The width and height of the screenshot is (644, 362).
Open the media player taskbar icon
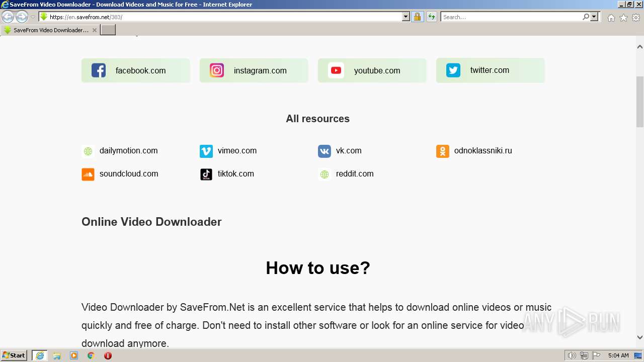point(74,355)
